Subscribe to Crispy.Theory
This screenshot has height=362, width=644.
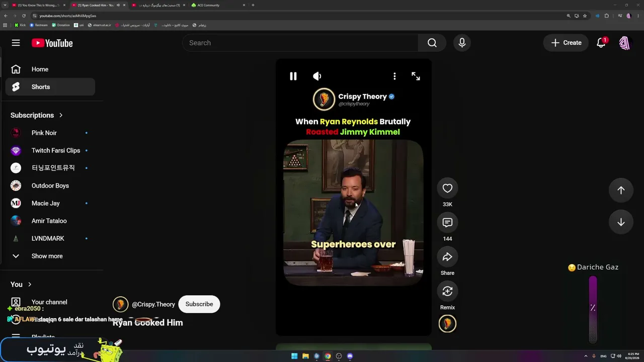pos(199,304)
